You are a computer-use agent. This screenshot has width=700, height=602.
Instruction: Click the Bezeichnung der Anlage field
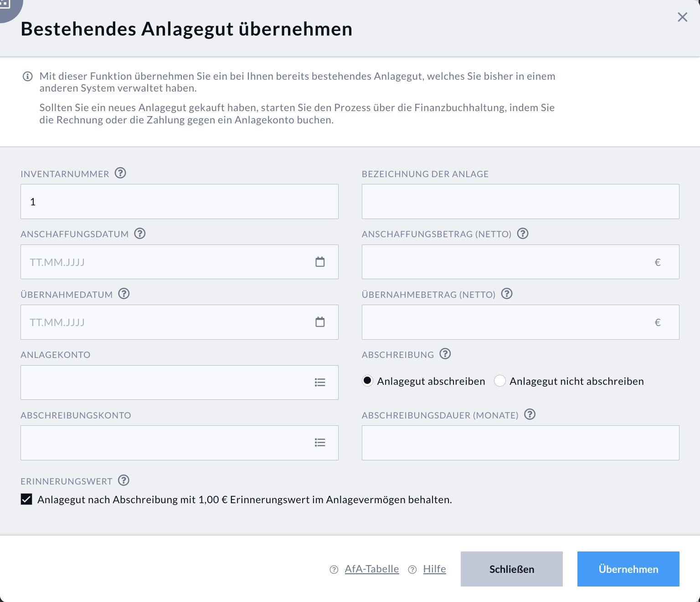coord(520,201)
